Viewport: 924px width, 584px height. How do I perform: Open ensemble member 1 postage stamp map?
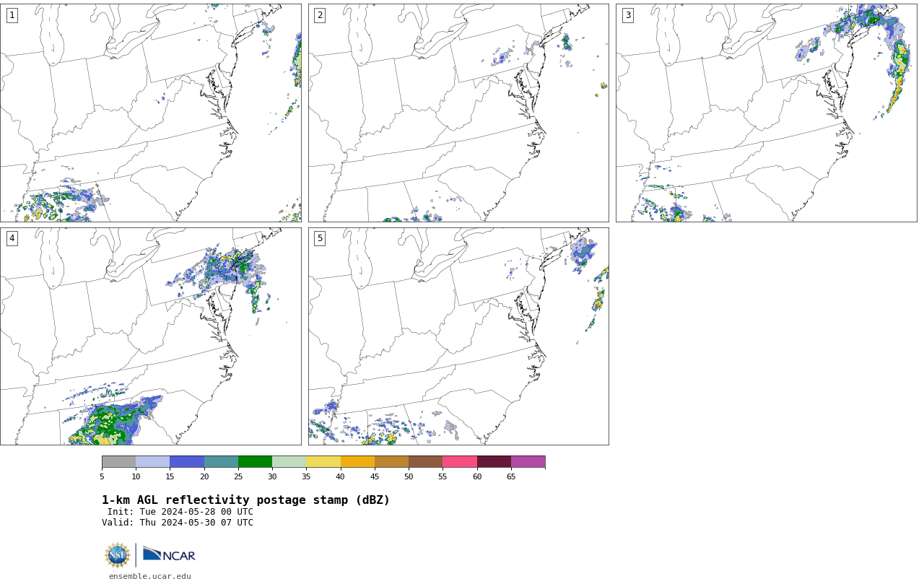[x=151, y=113]
